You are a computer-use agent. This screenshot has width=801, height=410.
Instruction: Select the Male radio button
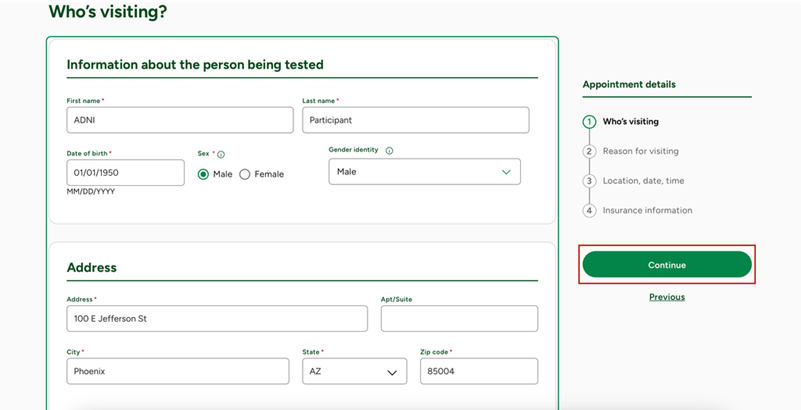coord(204,174)
